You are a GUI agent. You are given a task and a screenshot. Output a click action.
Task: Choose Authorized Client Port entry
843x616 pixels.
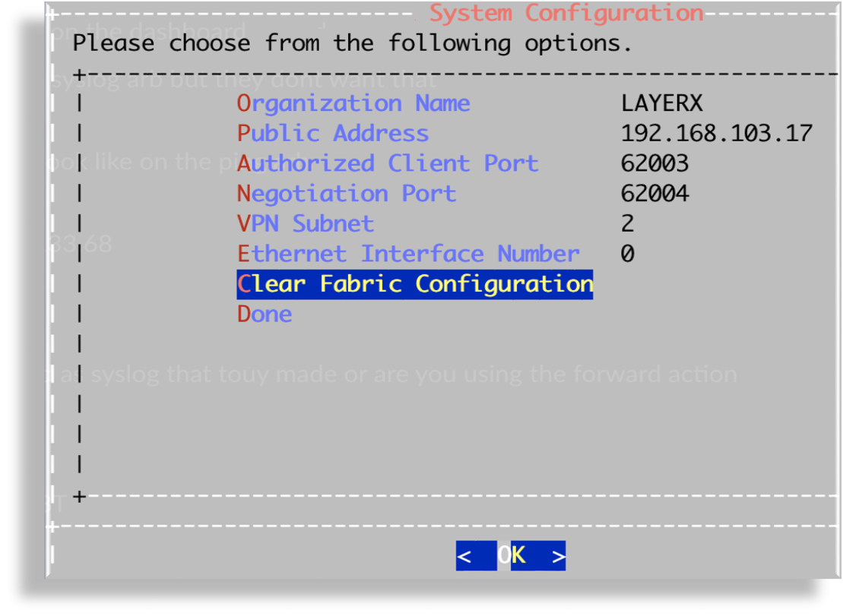coord(388,163)
